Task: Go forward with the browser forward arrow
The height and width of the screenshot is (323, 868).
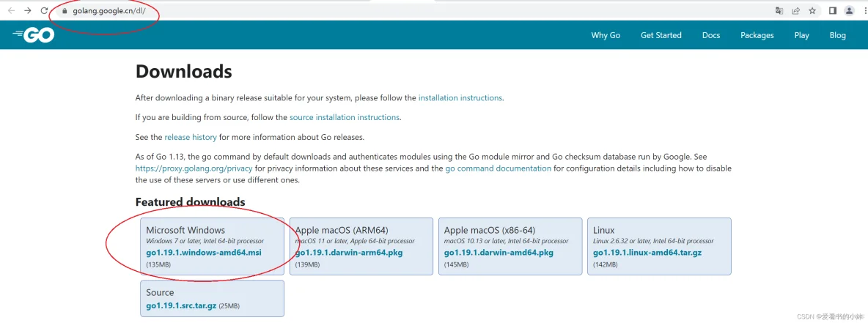Action: [28, 10]
